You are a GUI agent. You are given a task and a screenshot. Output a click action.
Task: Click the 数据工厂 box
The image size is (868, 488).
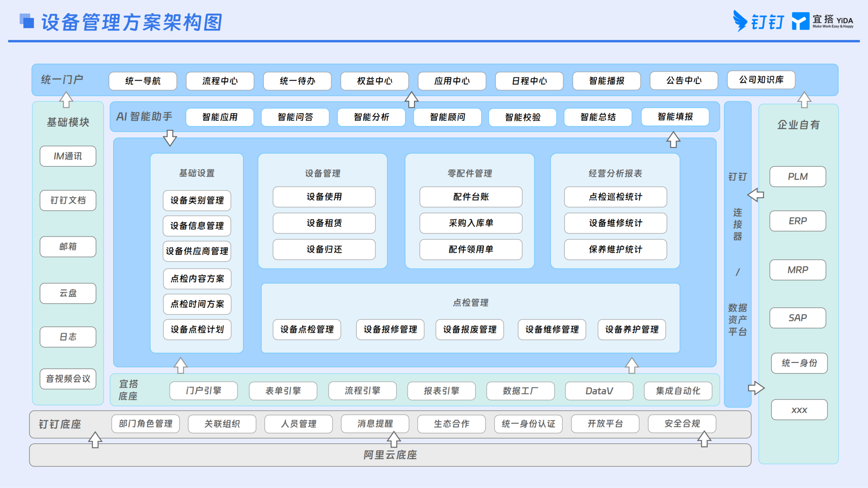[521, 391]
